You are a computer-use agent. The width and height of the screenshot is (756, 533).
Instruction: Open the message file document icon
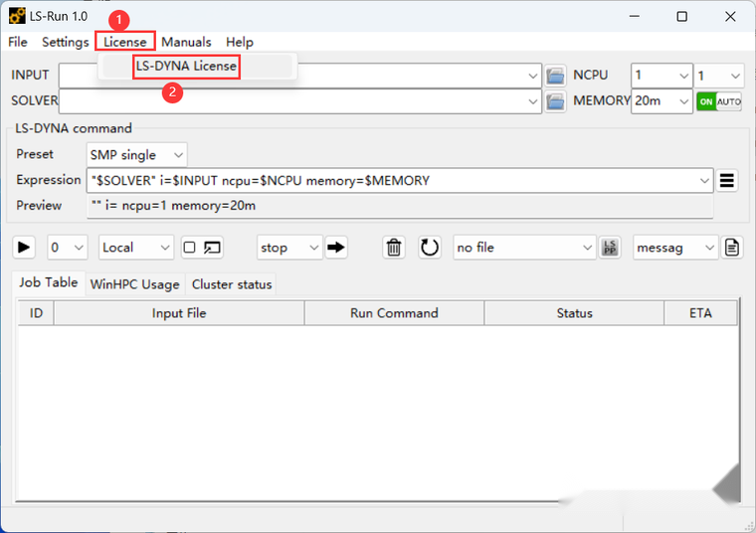[732, 248]
